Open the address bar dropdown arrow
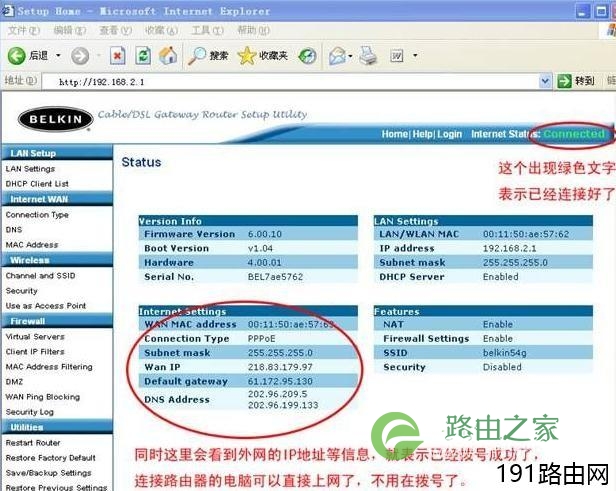 [545, 81]
